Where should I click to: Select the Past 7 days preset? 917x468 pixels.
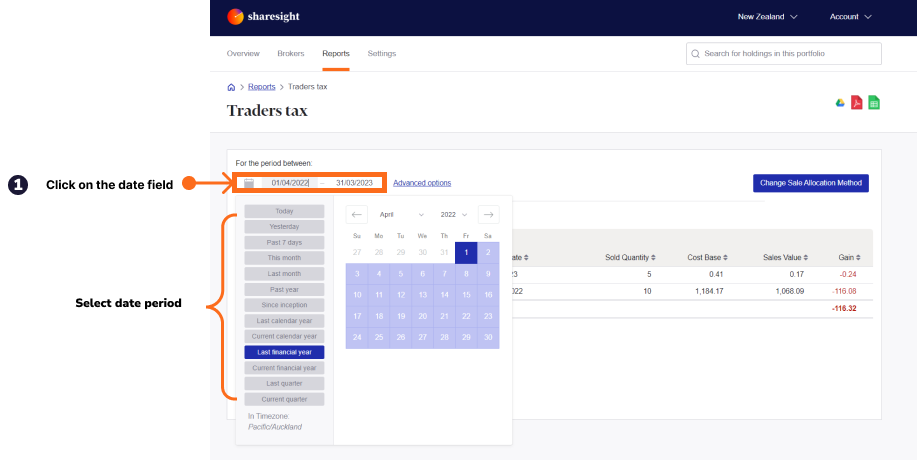pyautogui.click(x=284, y=243)
